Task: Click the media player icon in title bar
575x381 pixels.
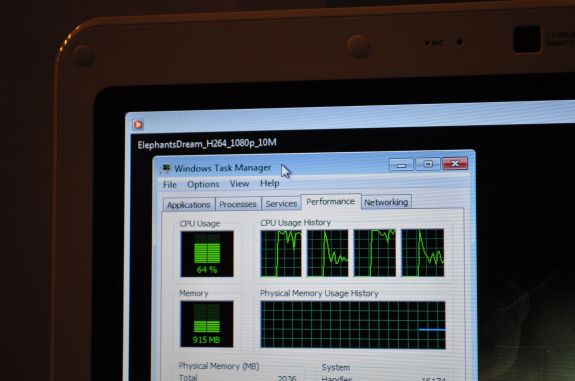Action: click(x=138, y=125)
